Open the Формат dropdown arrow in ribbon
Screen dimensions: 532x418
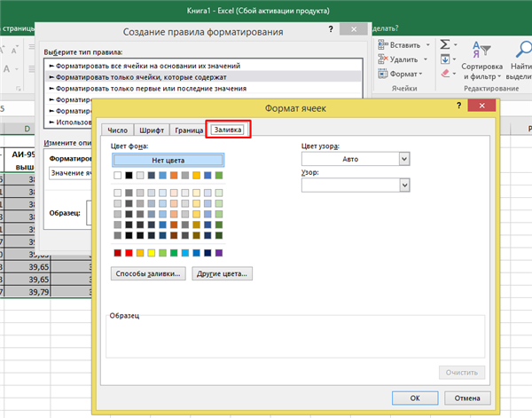click(420, 74)
